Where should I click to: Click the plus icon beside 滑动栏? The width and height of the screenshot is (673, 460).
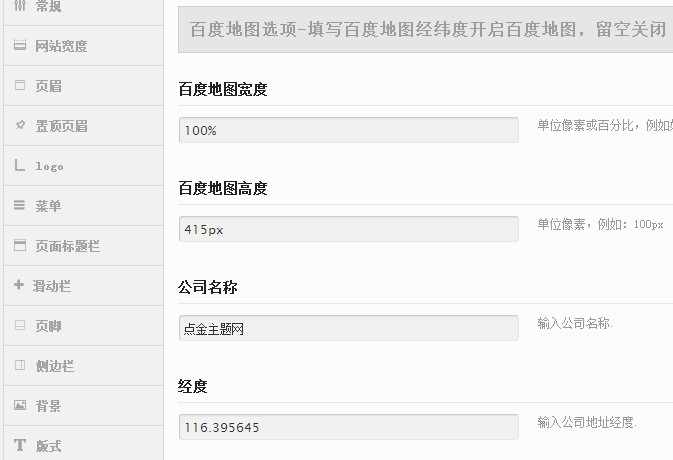coord(19,284)
